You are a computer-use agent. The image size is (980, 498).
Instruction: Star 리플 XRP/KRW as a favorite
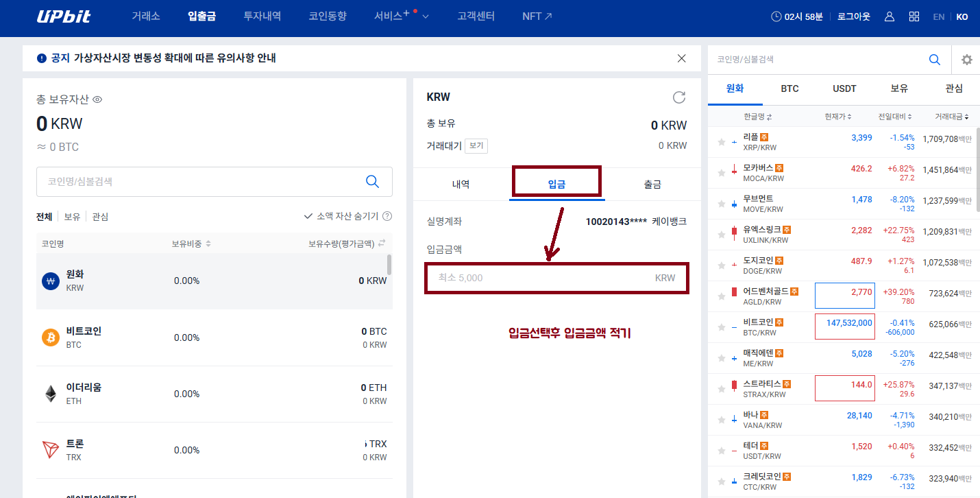tap(721, 141)
